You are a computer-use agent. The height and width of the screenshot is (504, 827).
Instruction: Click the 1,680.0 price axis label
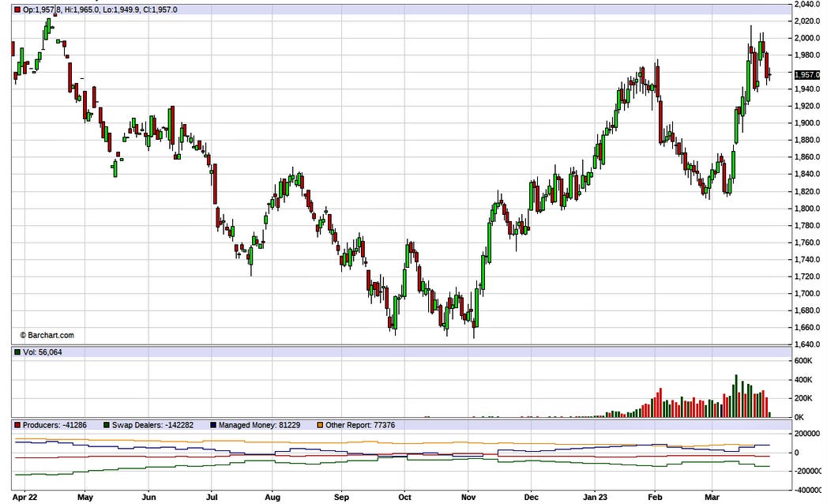(807, 310)
